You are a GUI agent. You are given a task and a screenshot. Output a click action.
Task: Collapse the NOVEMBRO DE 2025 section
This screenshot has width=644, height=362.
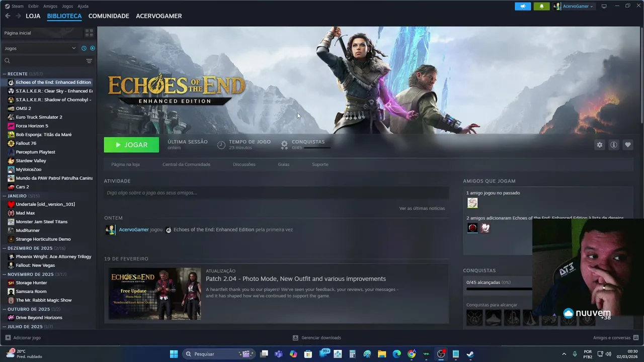(5, 274)
